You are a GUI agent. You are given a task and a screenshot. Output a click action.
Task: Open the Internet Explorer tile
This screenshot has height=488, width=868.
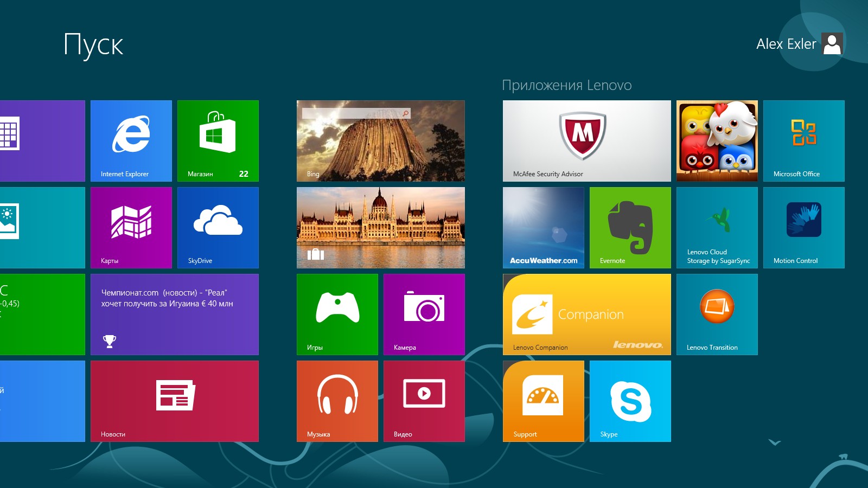coord(131,141)
